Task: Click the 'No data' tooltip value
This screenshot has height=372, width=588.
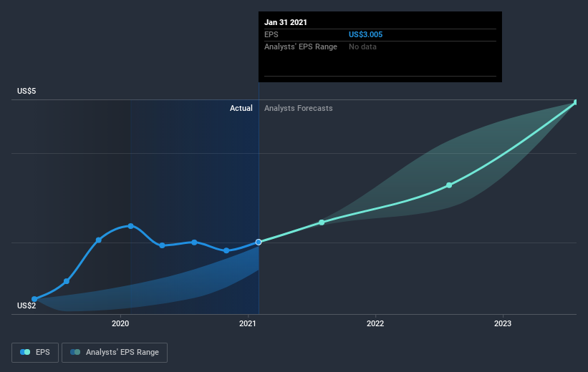Action: click(x=362, y=46)
